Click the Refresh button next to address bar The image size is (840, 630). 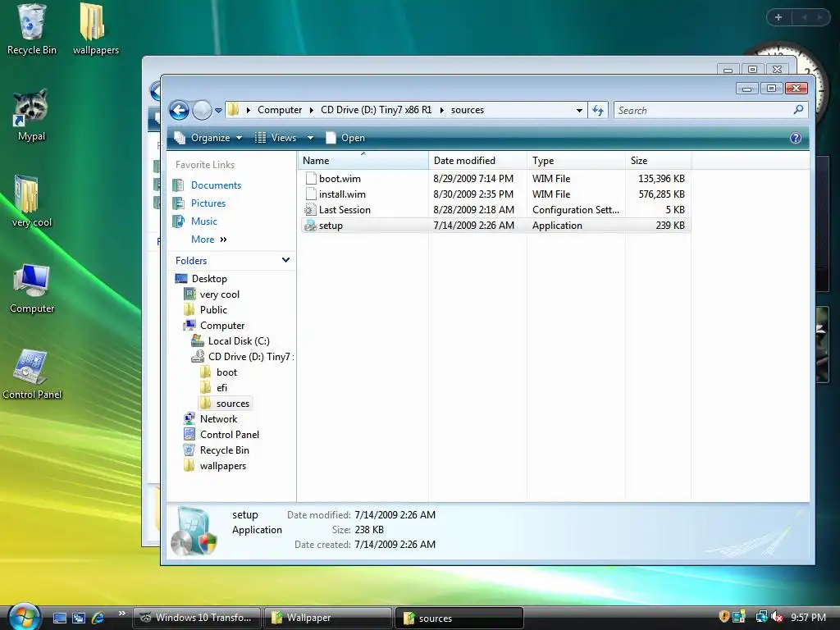(598, 111)
